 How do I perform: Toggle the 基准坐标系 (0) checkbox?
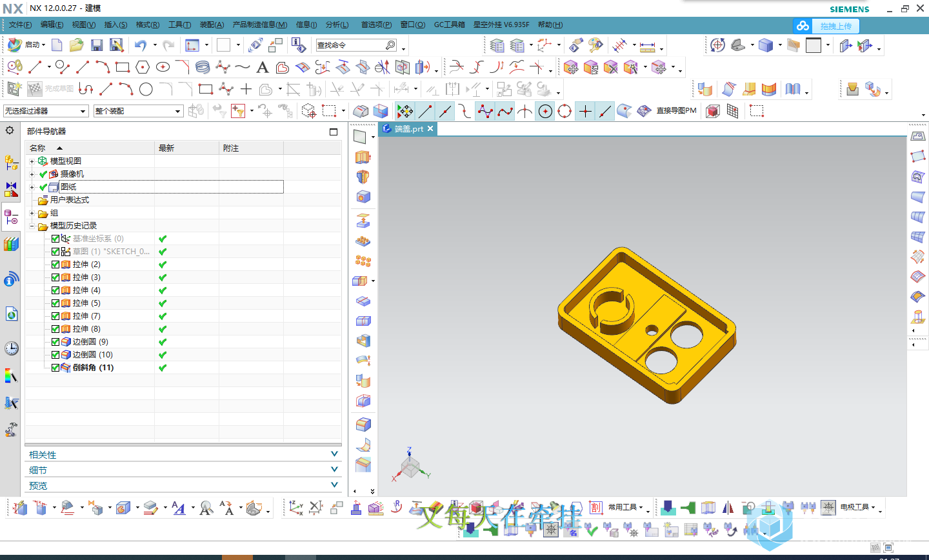pyautogui.click(x=55, y=239)
